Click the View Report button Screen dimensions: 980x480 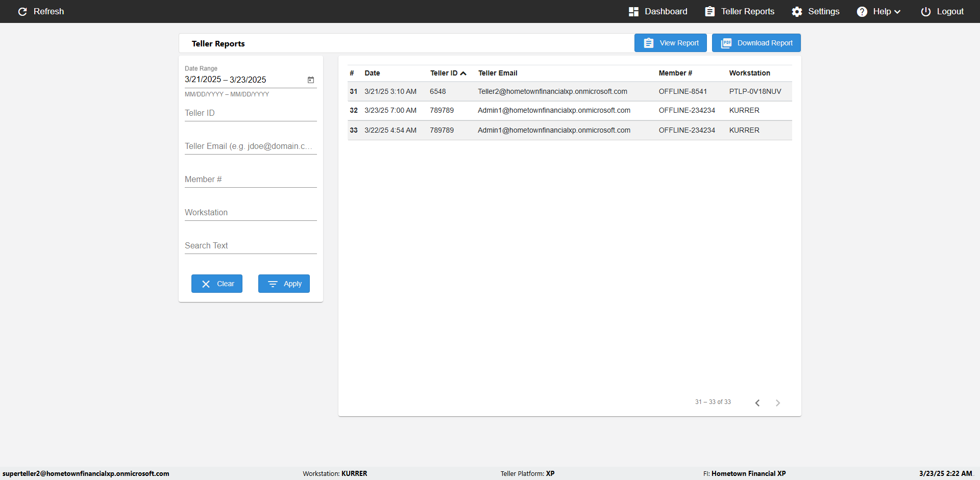[671, 43]
